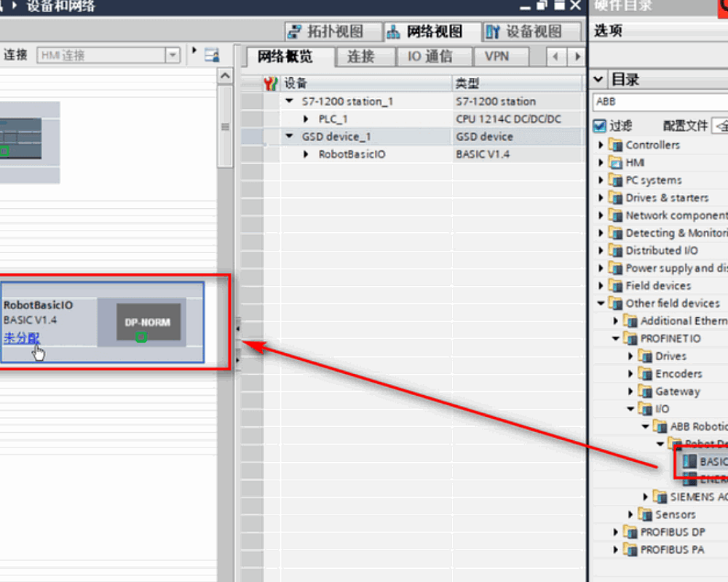Expand the RobotBasicIO row in table
Image resolution: width=728 pixels, height=582 pixels.
point(306,154)
